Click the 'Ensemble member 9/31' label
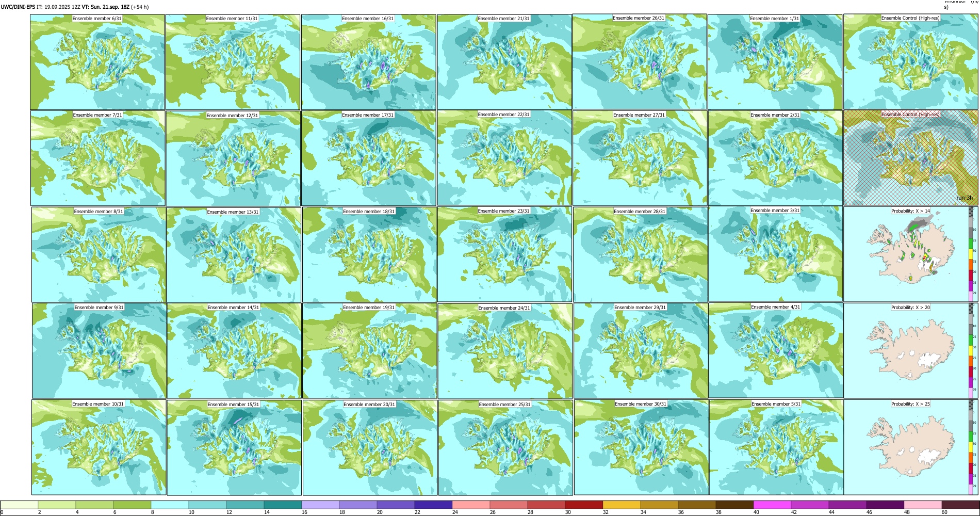This screenshot has width=980, height=516. [x=99, y=307]
